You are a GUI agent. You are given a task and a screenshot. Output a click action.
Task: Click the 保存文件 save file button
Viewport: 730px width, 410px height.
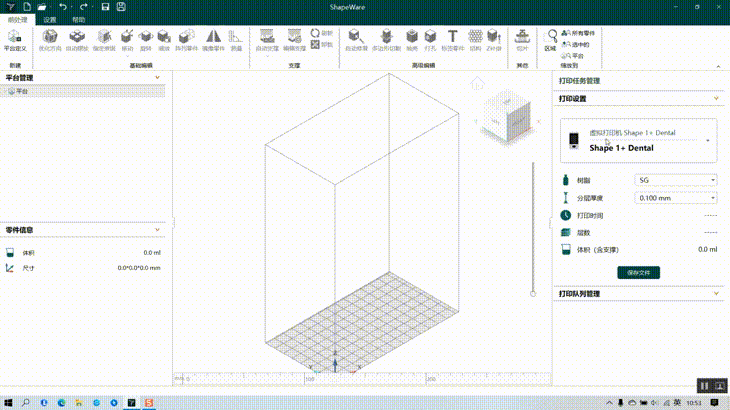coord(638,272)
